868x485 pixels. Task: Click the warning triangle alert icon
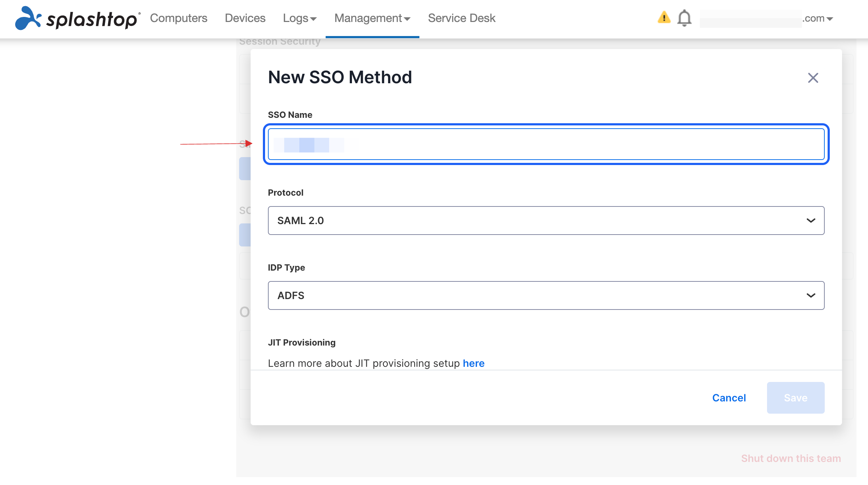coord(664,18)
